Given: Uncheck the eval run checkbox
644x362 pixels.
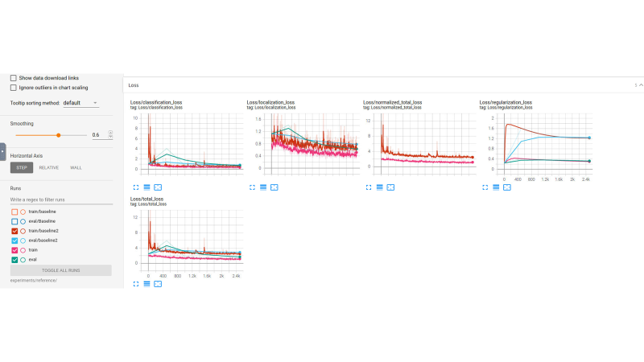Looking at the screenshot, I should [x=14, y=260].
